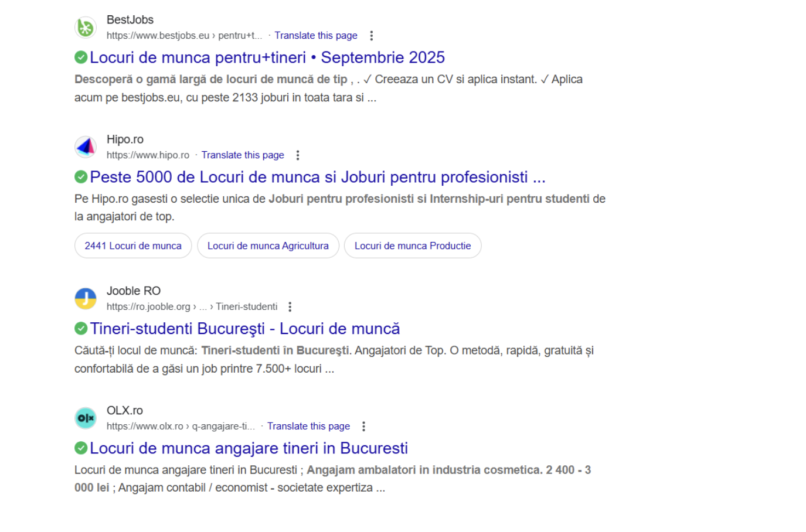Select the '2441 Locuri de munca' chip
806x532 pixels.
133,246
